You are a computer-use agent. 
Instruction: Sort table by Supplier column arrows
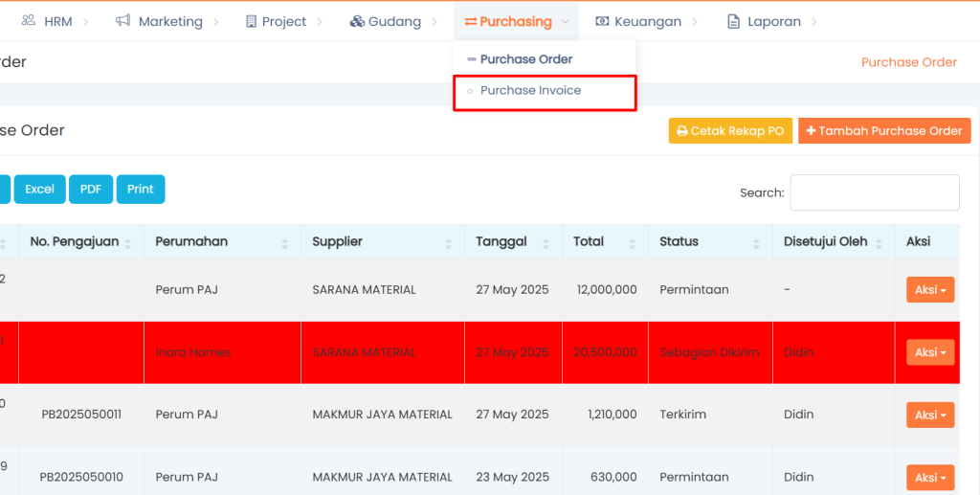448,243
